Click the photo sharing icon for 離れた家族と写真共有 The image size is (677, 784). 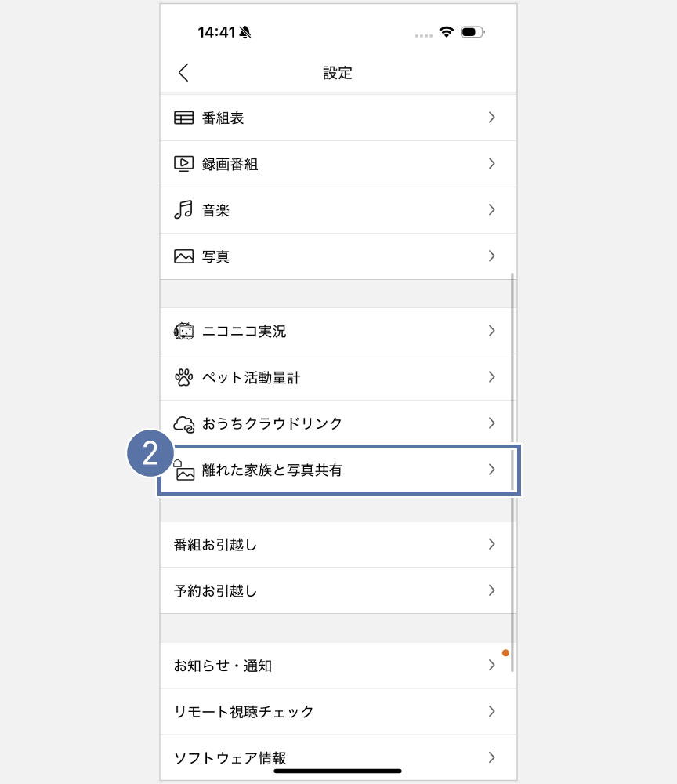[183, 470]
